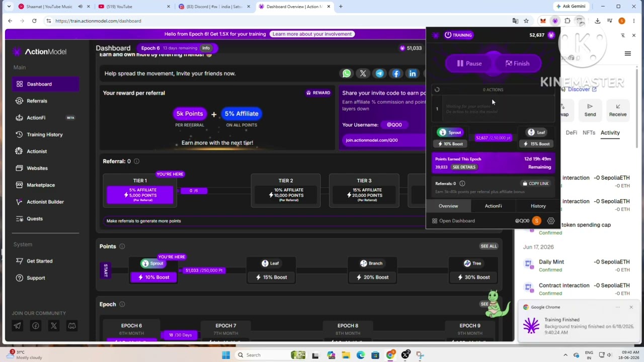Click the wallet Send button

click(590, 110)
